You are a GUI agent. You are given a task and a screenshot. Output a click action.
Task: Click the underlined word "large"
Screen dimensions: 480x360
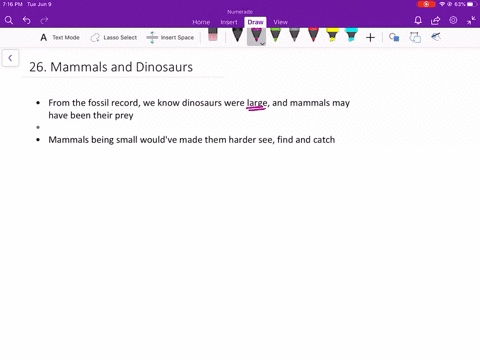(257, 103)
